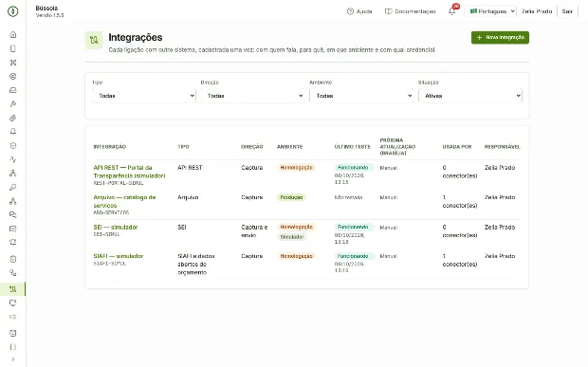Open the circle-and-square shapes icon in sidebar
Image resolution: width=588 pixels, height=367 pixels.
12,273
